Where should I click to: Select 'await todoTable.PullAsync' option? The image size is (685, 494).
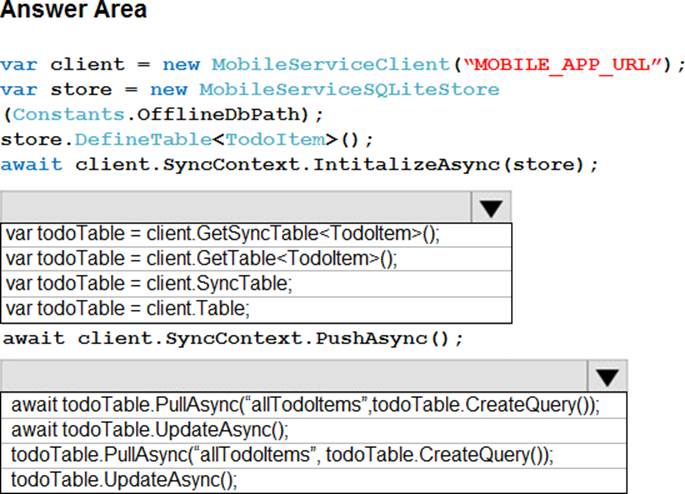click(305, 405)
